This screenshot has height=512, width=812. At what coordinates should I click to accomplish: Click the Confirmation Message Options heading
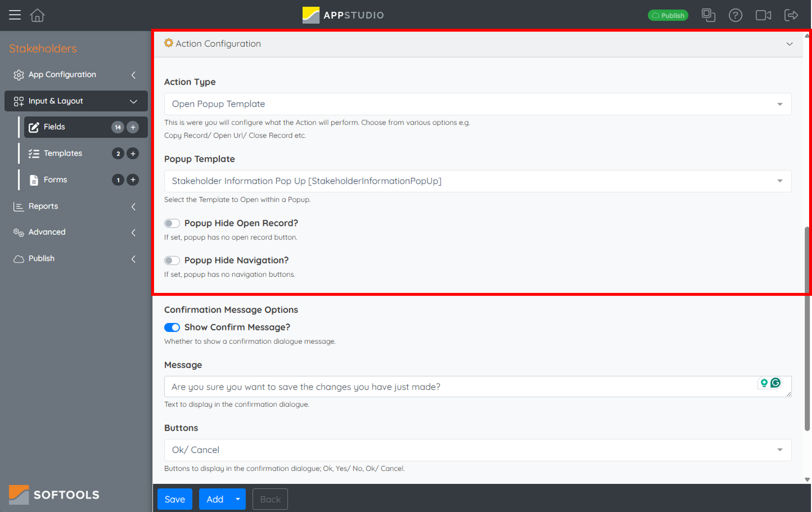click(x=231, y=310)
